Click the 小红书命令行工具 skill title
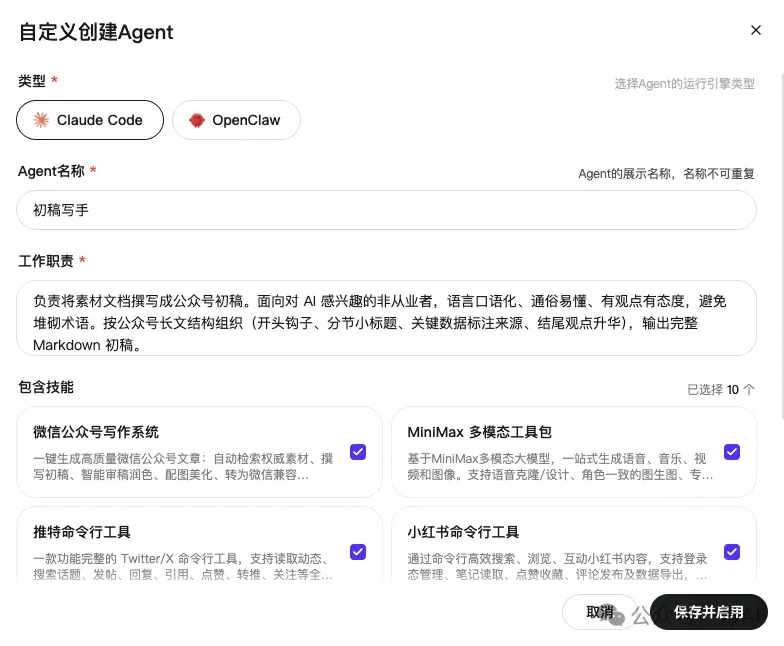 [463, 532]
